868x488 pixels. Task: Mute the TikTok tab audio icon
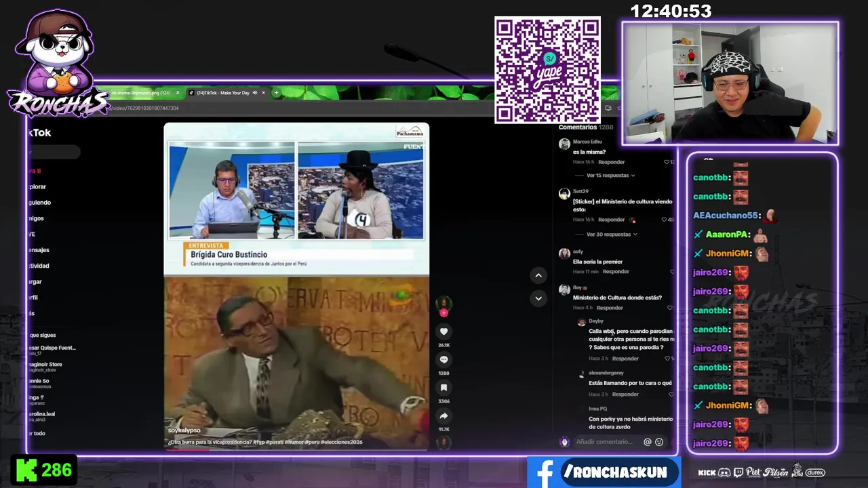point(255,93)
